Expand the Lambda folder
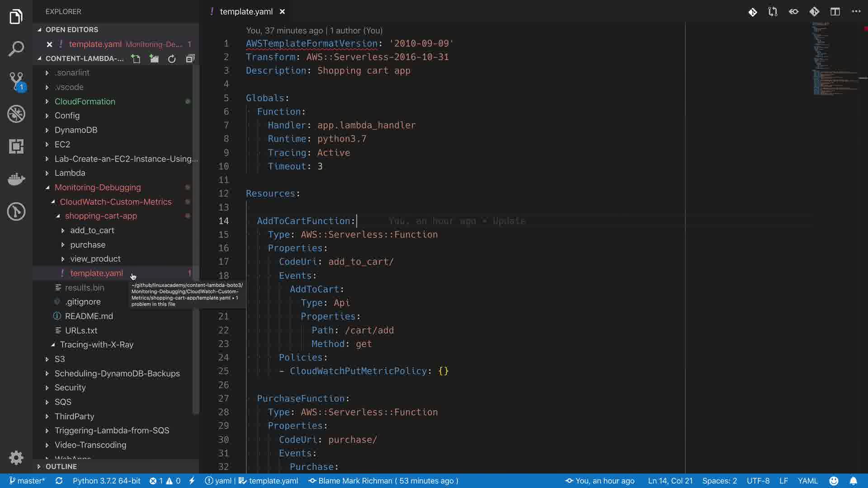Viewport: 868px width, 488px height. click(x=70, y=173)
